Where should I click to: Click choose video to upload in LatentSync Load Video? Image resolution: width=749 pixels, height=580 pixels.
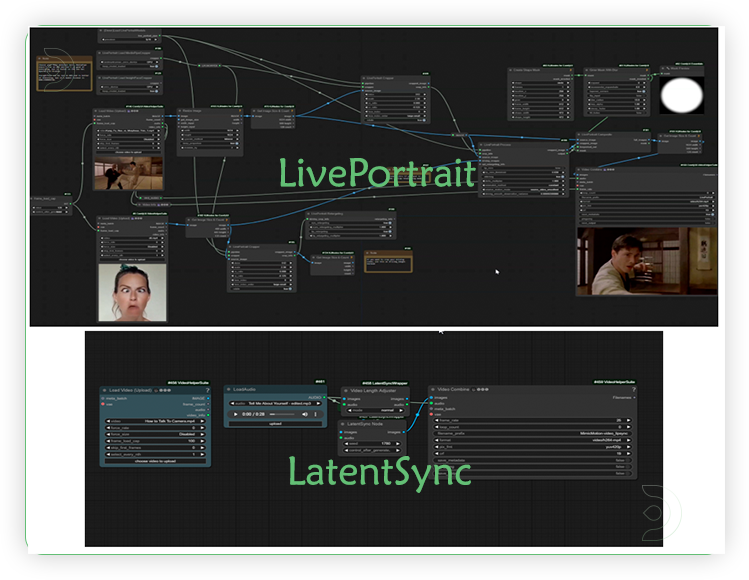pos(155,461)
